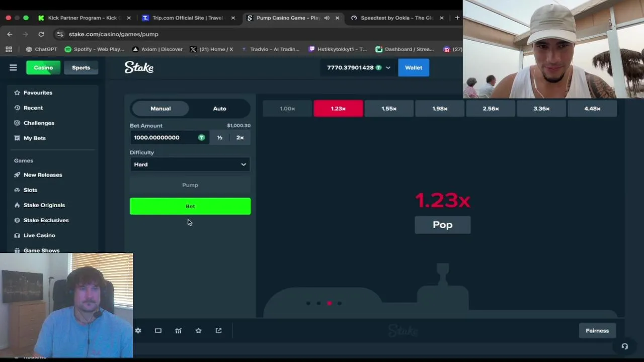Close the Speedtest by Ookla tab
Viewport: 644px width, 362px height.
[441, 18]
